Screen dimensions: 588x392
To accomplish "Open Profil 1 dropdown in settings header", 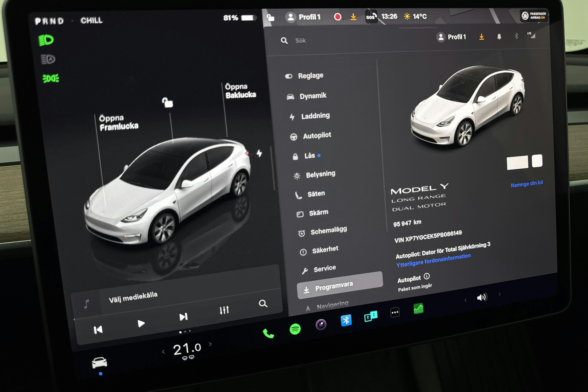I will [x=451, y=37].
